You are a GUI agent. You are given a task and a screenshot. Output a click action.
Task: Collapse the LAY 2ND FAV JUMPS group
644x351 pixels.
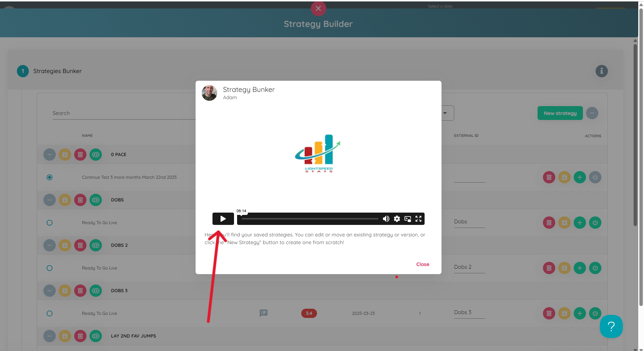(49, 336)
